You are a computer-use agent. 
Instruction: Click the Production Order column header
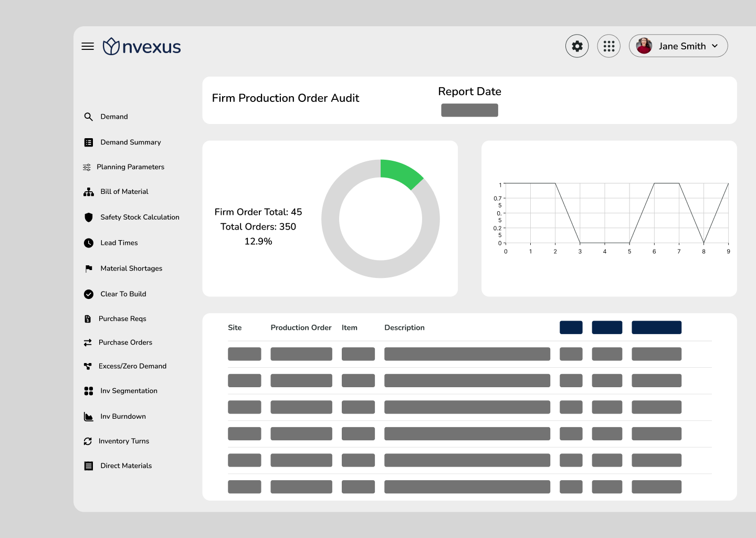tap(301, 328)
